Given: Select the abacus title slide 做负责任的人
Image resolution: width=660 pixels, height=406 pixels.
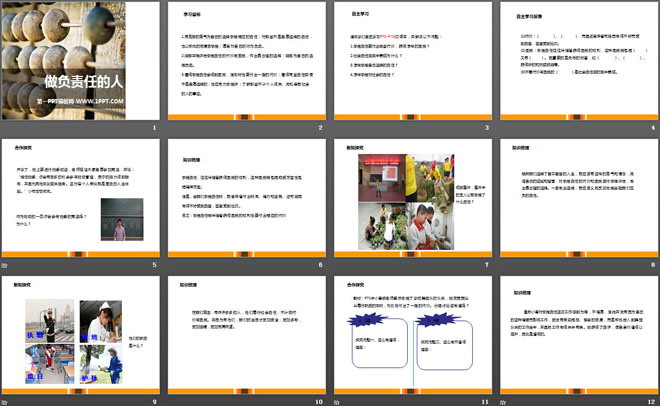Looking at the screenshot, I should pos(80,61).
